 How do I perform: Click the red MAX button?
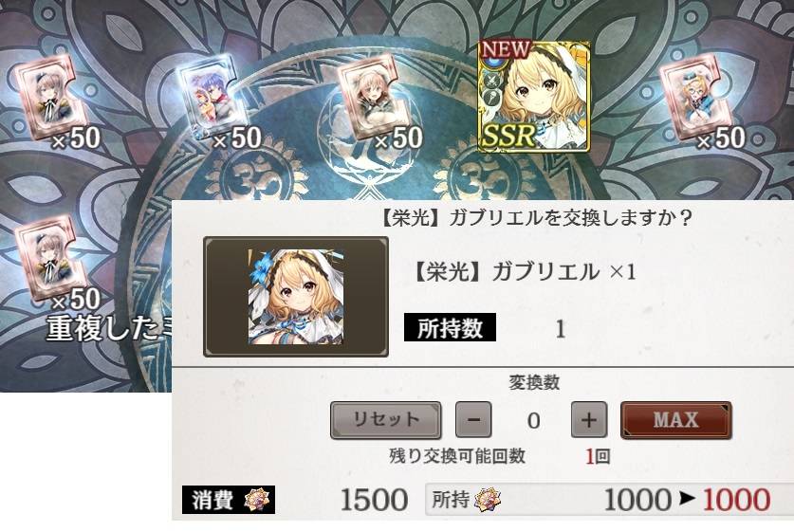676,420
